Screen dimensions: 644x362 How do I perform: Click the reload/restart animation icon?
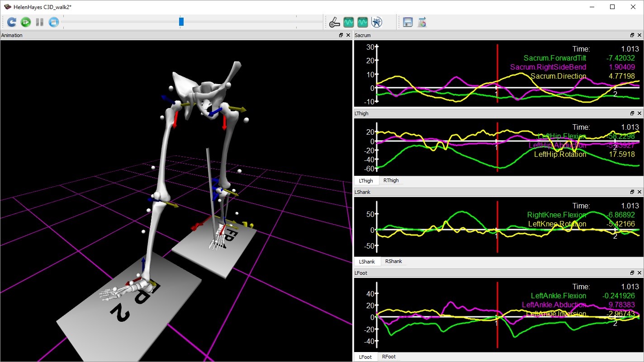pos(12,22)
